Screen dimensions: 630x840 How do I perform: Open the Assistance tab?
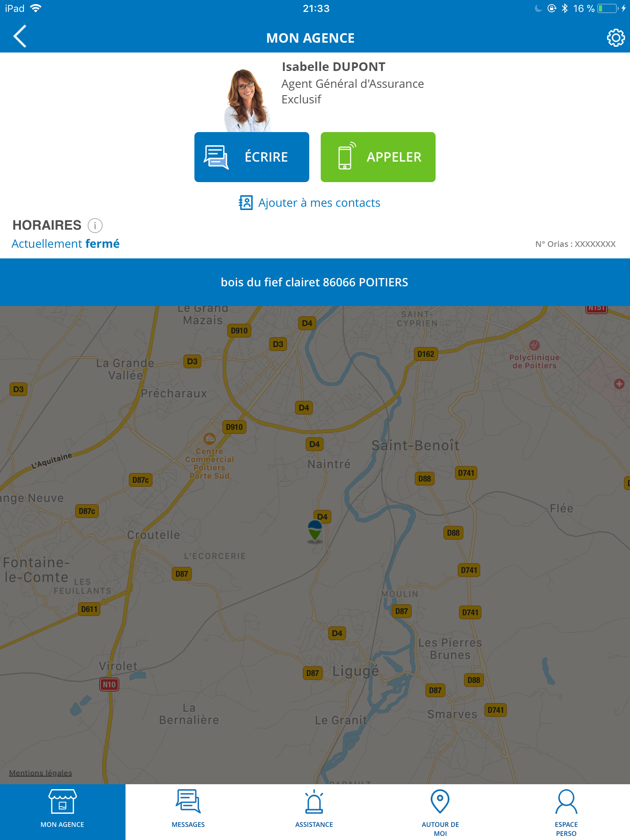click(x=314, y=812)
